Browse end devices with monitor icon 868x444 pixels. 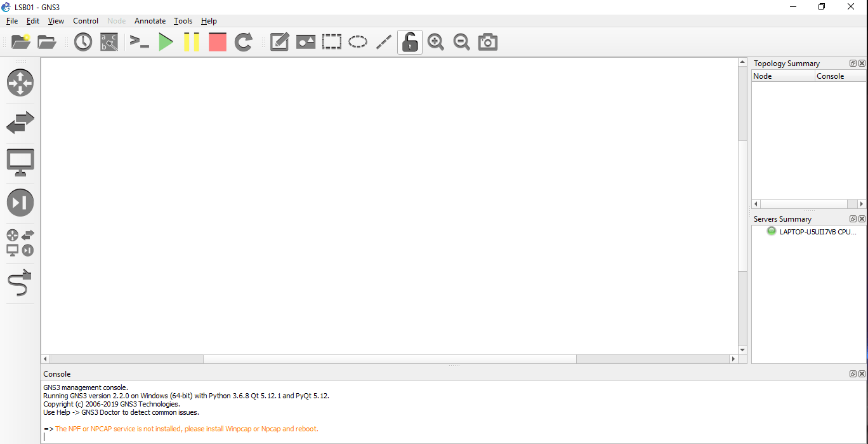tap(20, 163)
